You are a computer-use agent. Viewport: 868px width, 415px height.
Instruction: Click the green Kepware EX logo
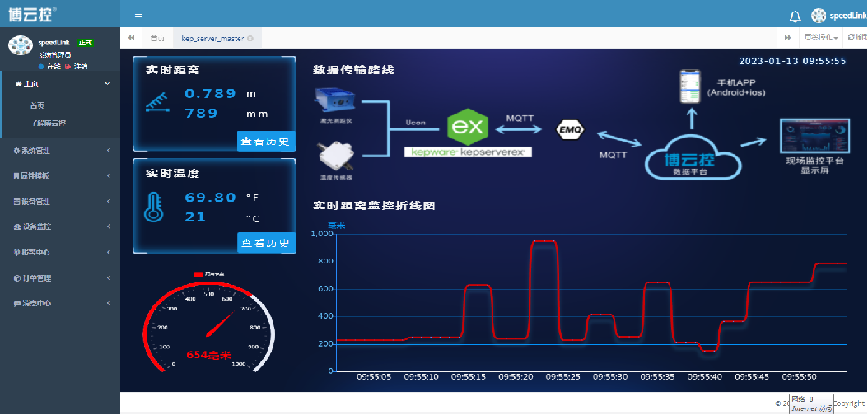pyautogui.click(x=468, y=128)
